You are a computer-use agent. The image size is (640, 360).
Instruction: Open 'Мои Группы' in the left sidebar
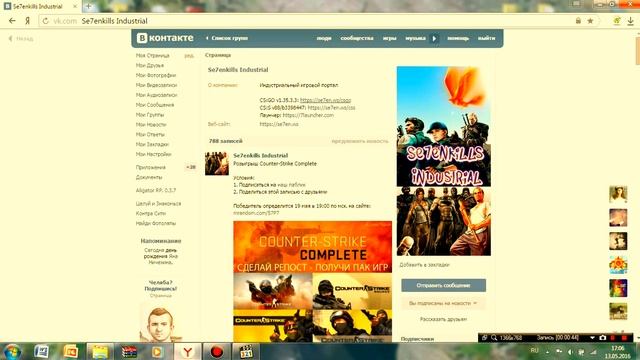[150, 115]
